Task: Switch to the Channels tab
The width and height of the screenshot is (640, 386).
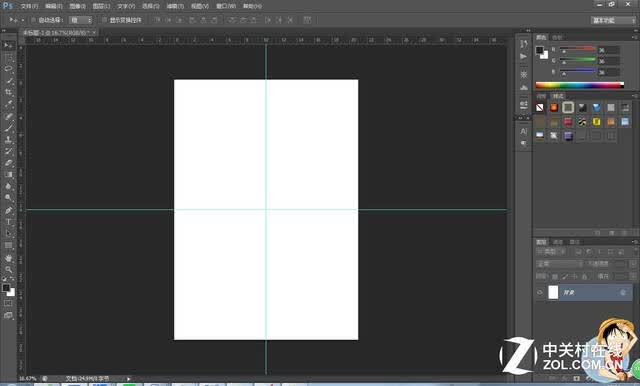Action: pyautogui.click(x=558, y=242)
